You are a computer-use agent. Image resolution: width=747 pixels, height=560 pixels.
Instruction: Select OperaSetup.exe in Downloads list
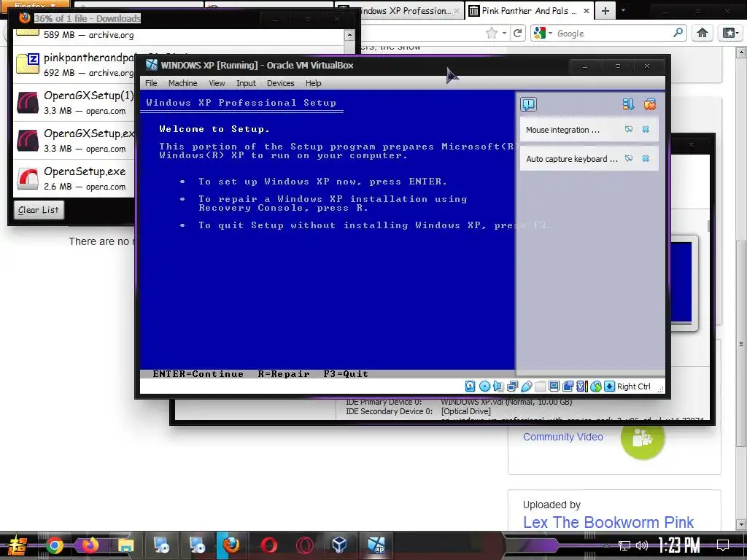[74, 179]
